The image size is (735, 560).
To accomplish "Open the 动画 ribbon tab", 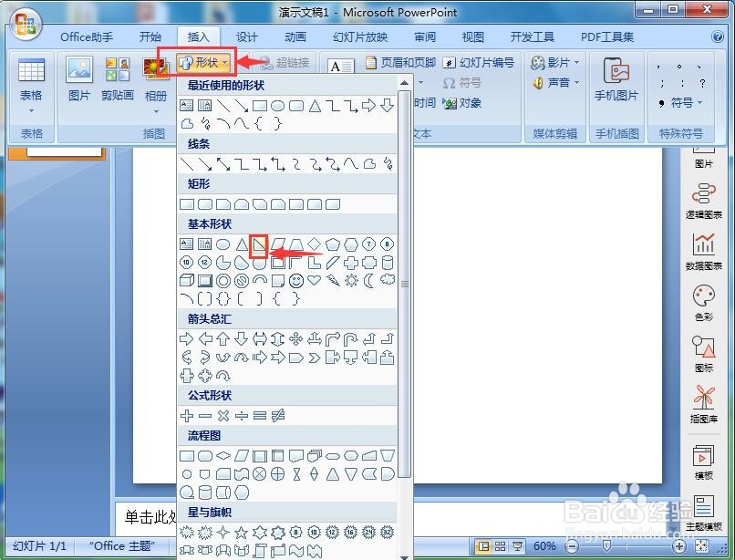I will click(x=295, y=37).
